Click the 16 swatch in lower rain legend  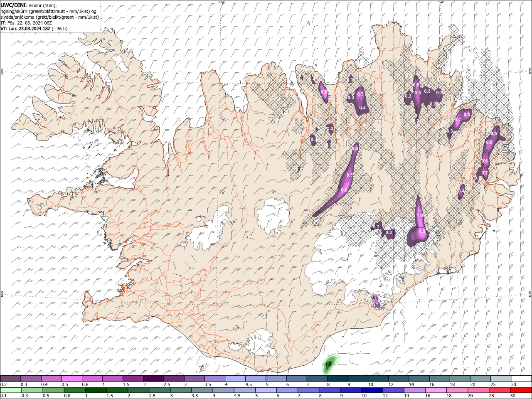[x=436, y=390]
